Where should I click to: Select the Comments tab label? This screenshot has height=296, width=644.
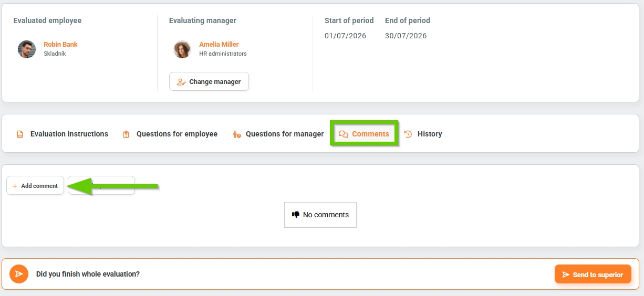371,134
